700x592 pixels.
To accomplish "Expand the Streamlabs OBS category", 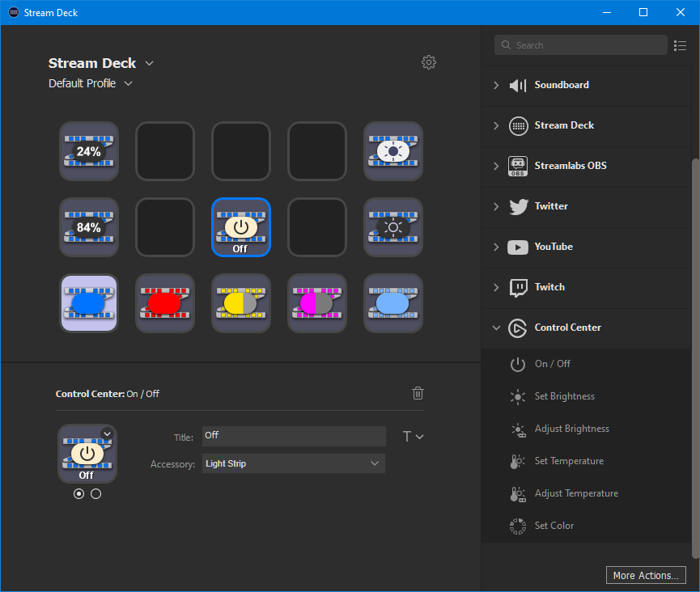I will pyautogui.click(x=496, y=166).
